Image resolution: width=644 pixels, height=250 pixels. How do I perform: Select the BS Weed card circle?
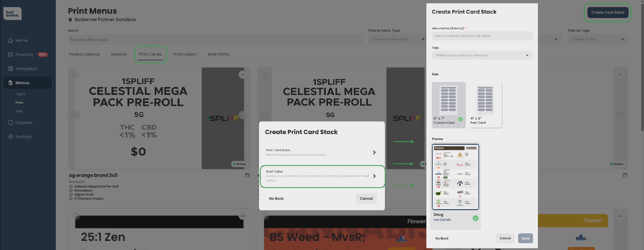click(x=264, y=215)
